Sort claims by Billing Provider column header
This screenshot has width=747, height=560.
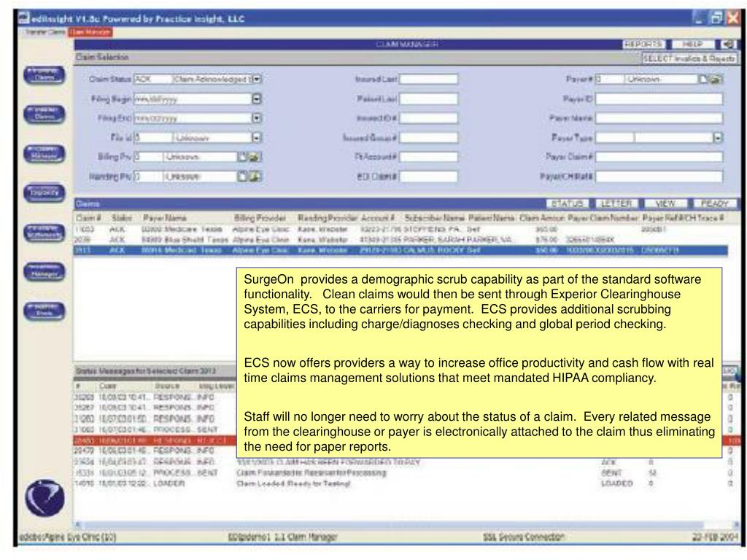[260, 218]
